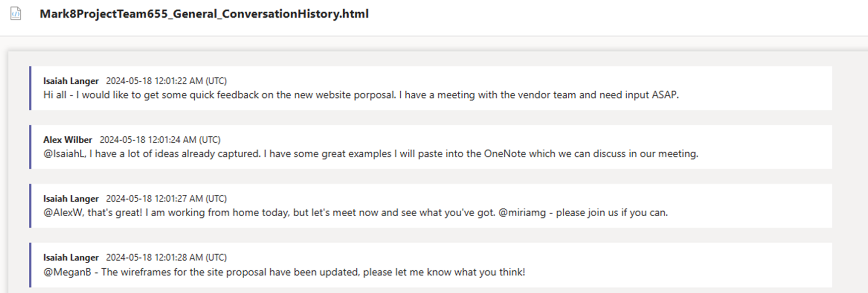Click the 12:01:22 AM timestamp
The height and width of the screenshot is (293, 868).
pos(166,81)
